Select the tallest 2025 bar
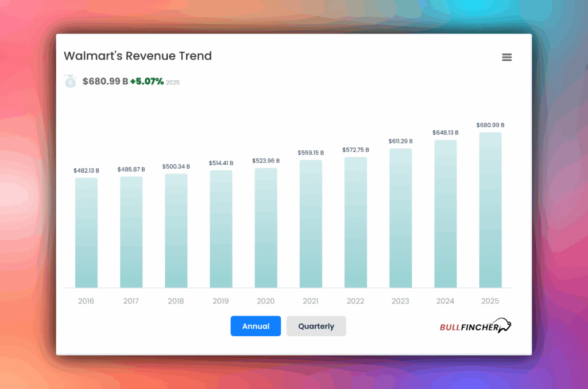 coord(490,209)
